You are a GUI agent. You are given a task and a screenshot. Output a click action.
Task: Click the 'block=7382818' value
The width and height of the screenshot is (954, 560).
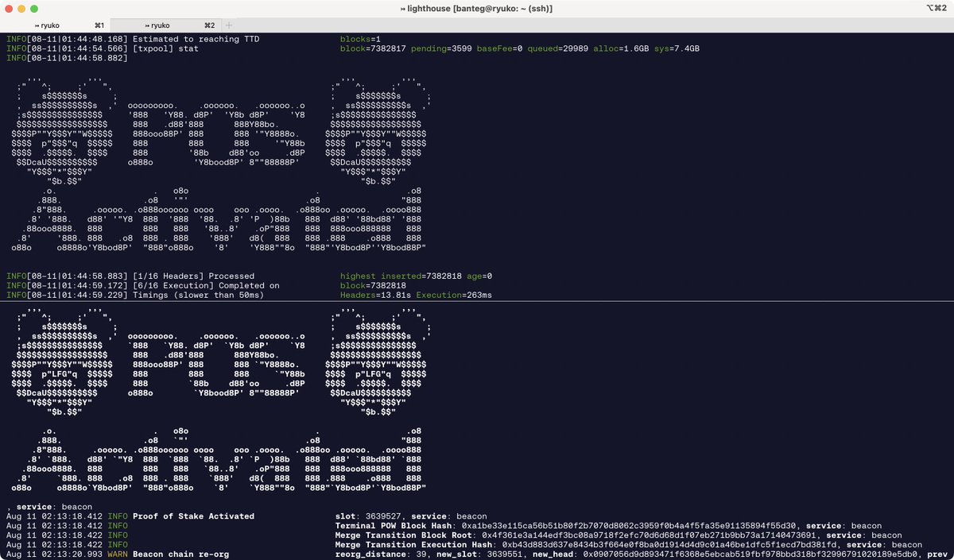click(373, 285)
